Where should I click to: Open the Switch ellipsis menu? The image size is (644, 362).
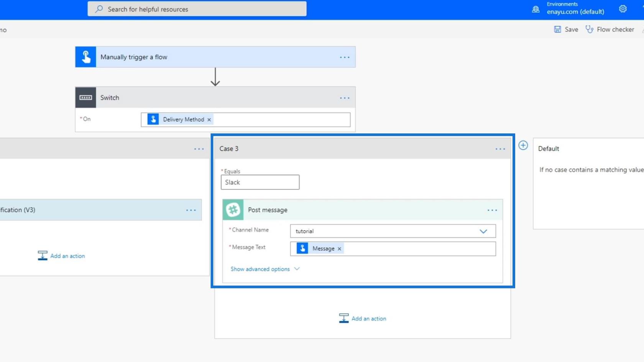click(x=345, y=98)
